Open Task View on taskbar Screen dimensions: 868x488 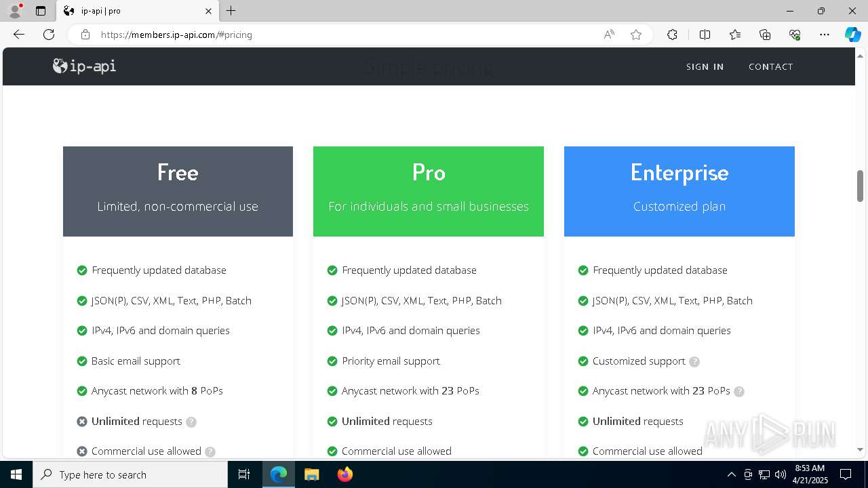tap(245, 474)
